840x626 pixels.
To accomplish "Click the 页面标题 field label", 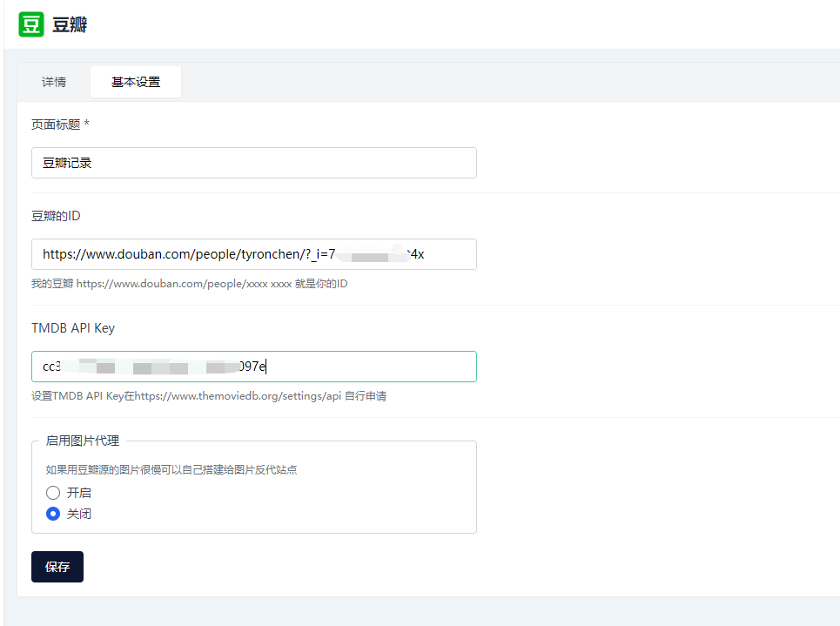I will click(60, 125).
